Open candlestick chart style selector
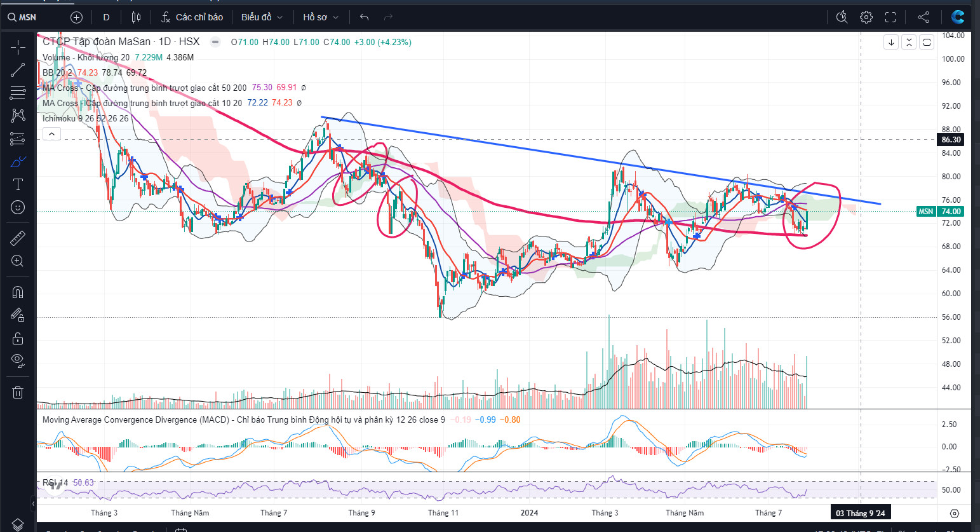Image resolution: width=980 pixels, height=532 pixels. (x=136, y=17)
